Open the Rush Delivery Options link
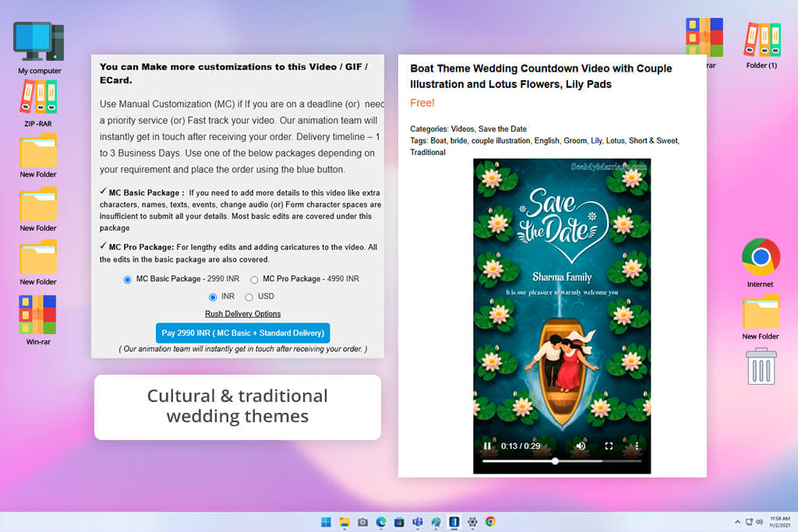This screenshot has height=532, width=798. pyautogui.click(x=243, y=314)
